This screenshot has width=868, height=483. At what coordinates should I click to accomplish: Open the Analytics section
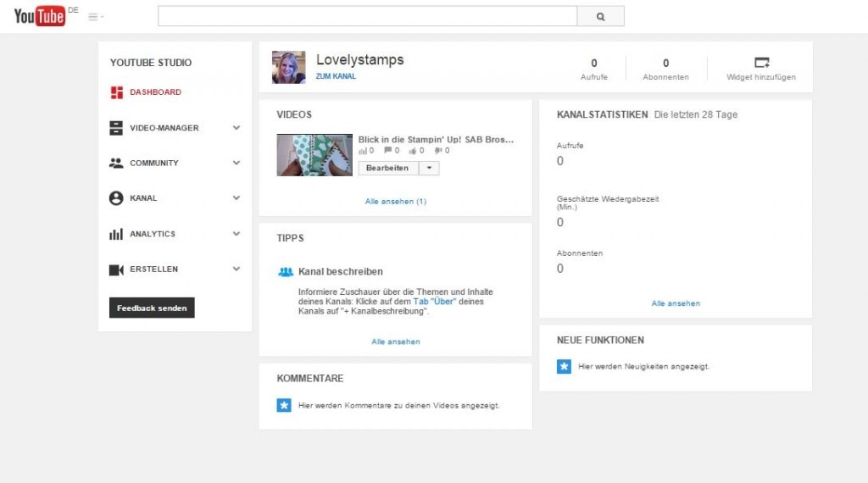click(153, 234)
